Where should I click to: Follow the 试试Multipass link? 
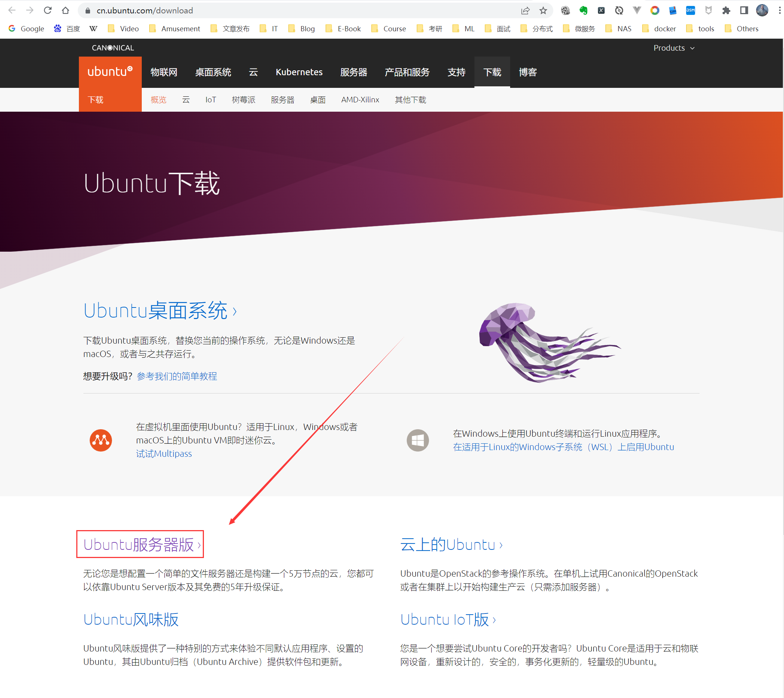tap(164, 453)
